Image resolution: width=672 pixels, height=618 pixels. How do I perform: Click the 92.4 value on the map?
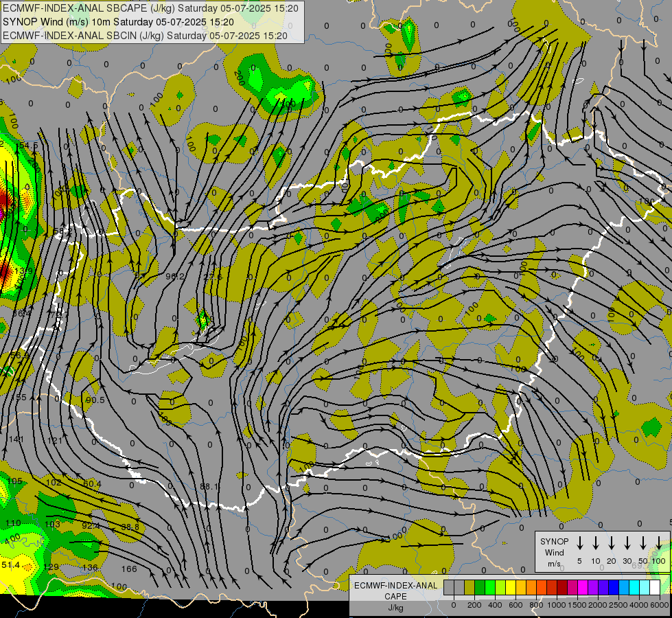91,525
